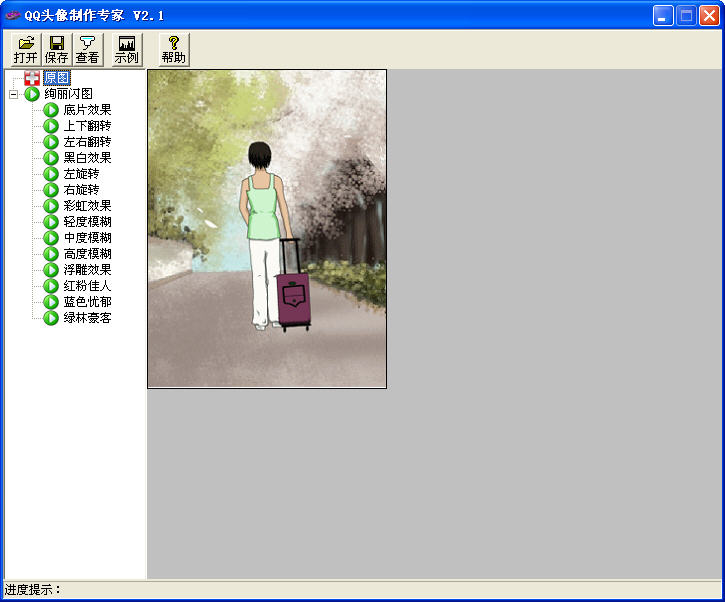Click the green play icon beside 绚丽闪图

[32, 94]
